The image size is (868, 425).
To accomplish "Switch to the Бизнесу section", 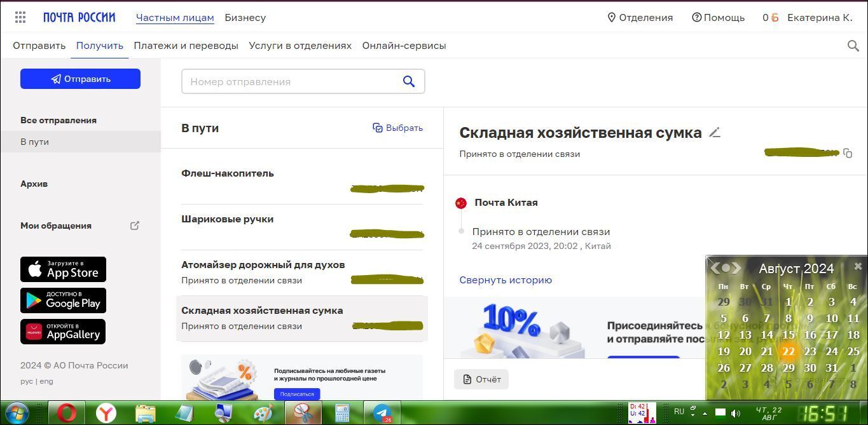I will [x=245, y=18].
